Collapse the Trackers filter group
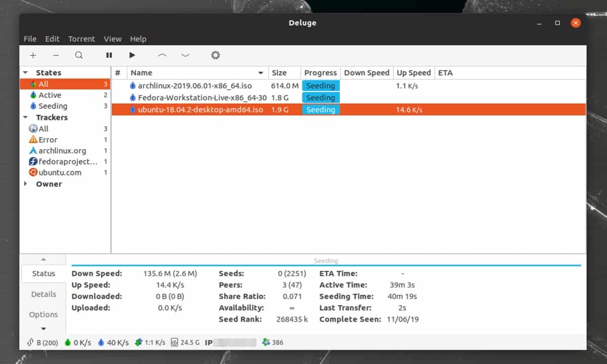The height and width of the screenshot is (364, 607). (26, 117)
